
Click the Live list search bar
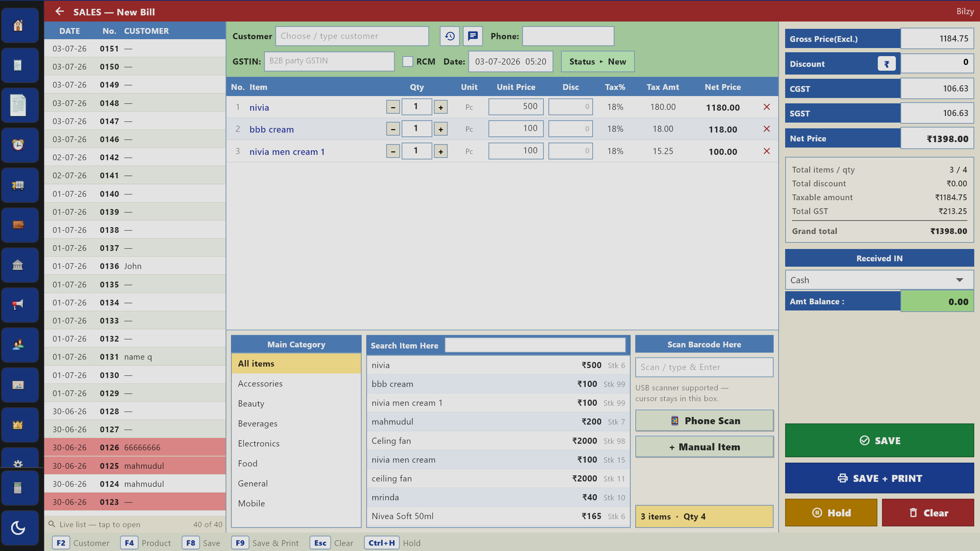(135, 524)
